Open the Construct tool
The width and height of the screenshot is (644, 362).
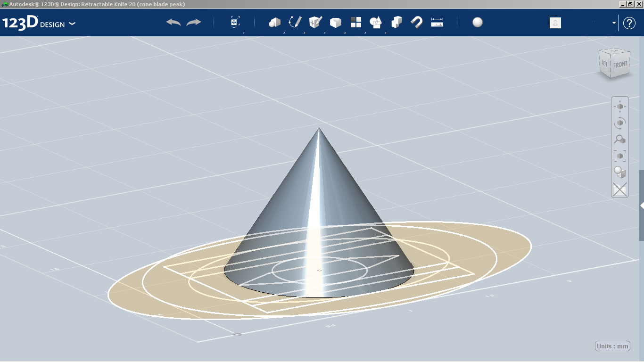315,22
